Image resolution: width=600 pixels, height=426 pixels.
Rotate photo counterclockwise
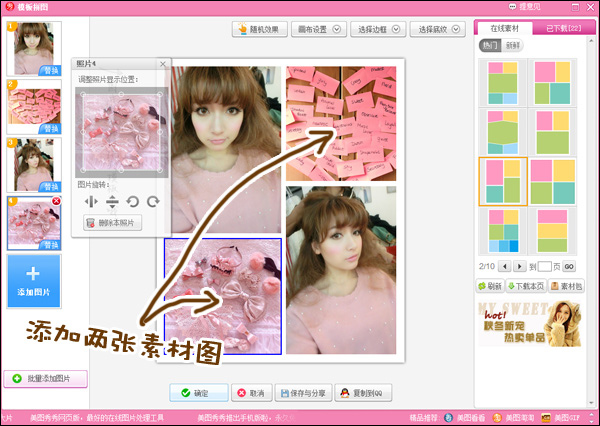(x=133, y=201)
